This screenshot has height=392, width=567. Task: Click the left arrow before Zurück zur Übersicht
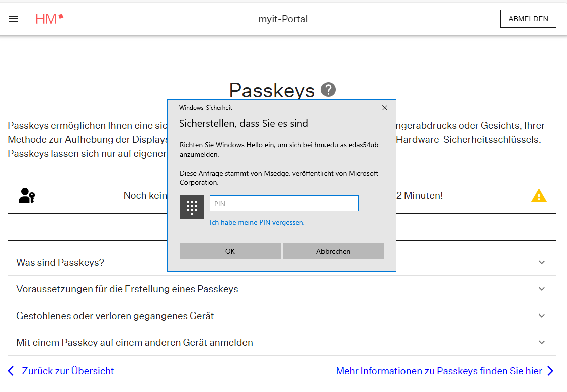12,371
